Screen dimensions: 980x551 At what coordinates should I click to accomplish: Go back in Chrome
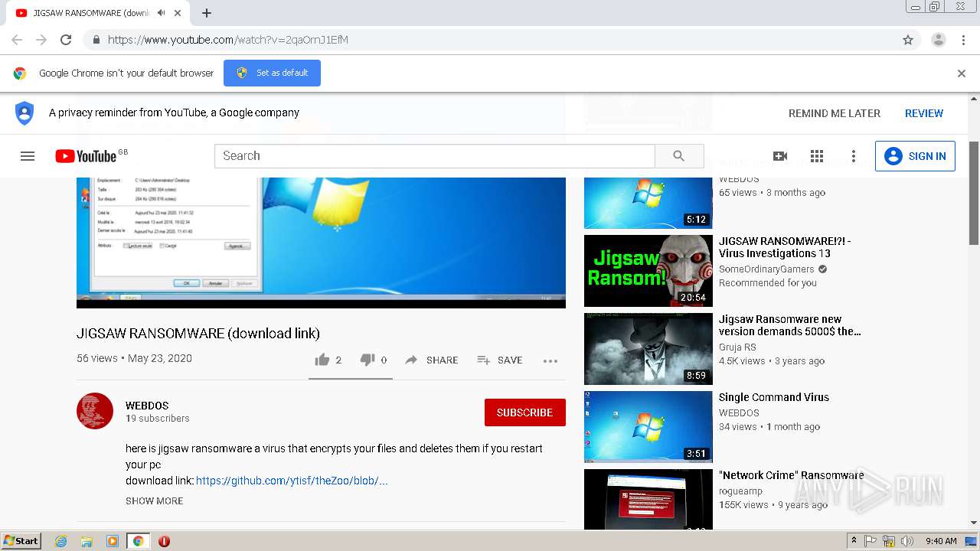pos(17,40)
